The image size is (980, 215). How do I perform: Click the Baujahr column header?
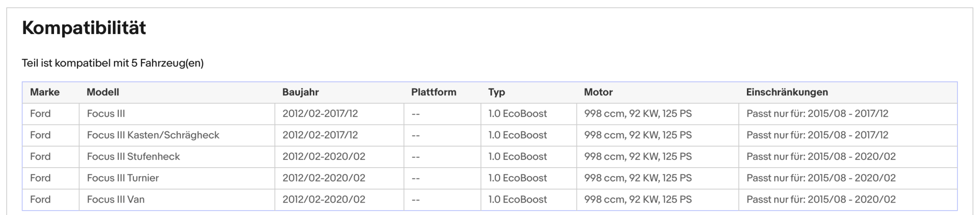point(301,92)
